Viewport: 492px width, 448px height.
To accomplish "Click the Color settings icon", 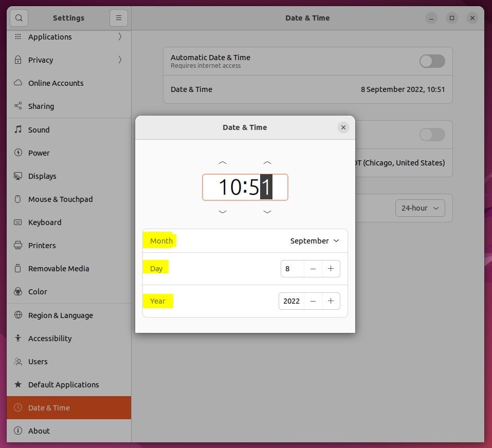I will click(15, 291).
